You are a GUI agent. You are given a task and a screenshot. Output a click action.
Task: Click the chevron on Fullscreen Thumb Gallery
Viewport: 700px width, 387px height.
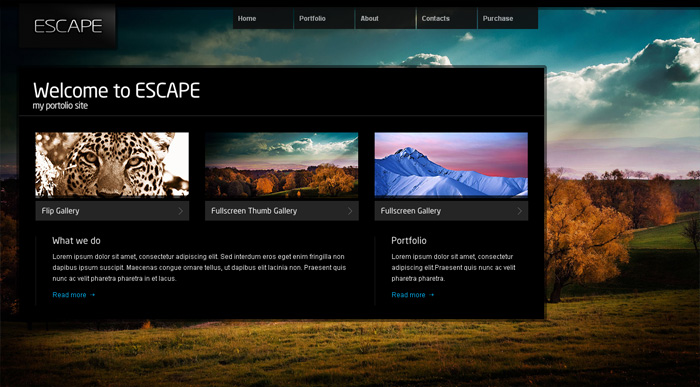[x=350, y=211]
